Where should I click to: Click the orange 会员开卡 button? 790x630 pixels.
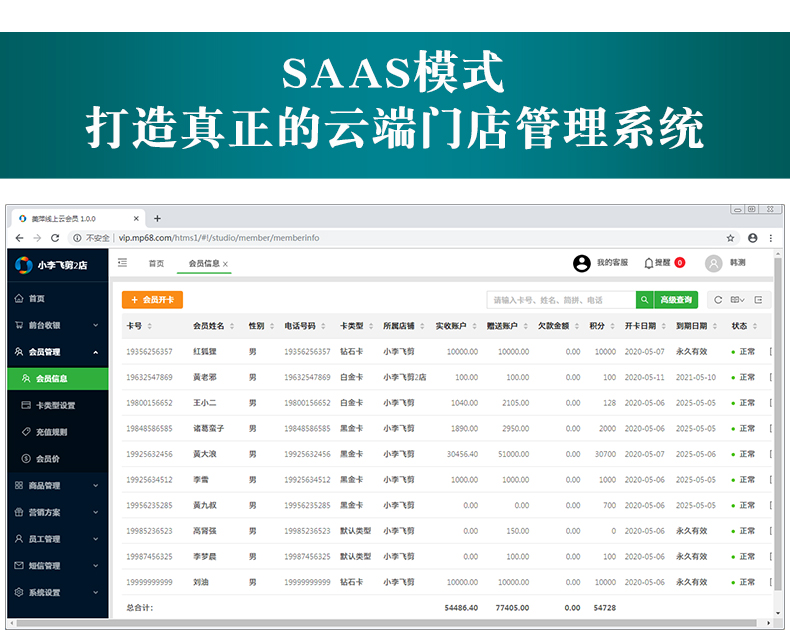(152, 299)
